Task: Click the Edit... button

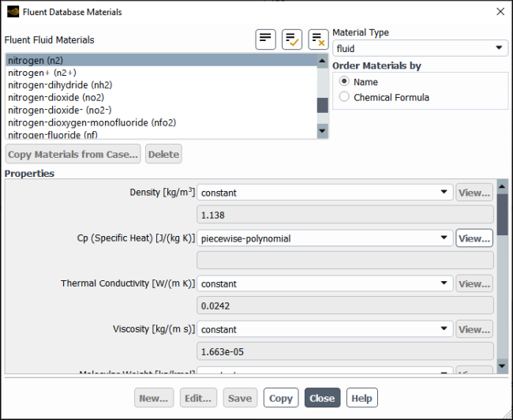Action: (x=198, y=398)
